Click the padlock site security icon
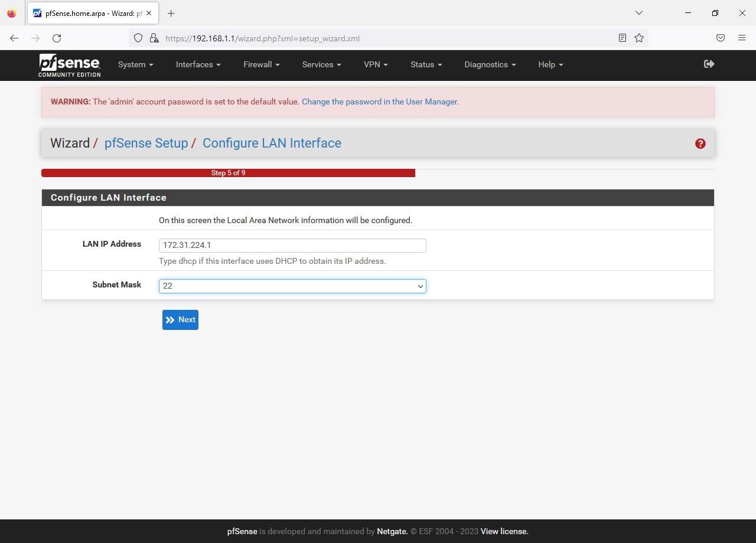The height and width of the screenshot is (543, 756). point(154,38)
